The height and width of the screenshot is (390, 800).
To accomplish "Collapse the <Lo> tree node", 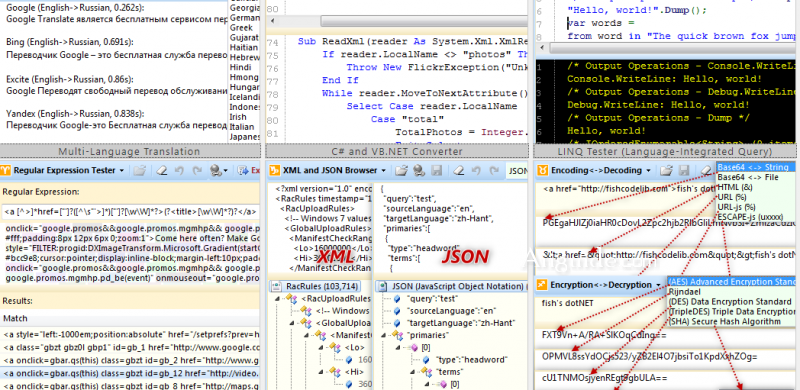I will pyautogui.click(x=321, y=348).
